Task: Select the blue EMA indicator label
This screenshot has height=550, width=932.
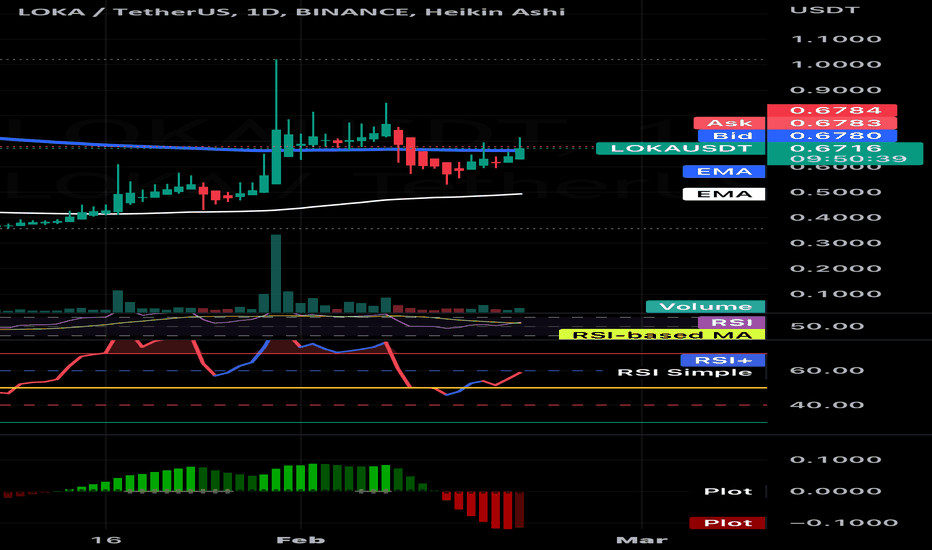Action: coord(724,172)
